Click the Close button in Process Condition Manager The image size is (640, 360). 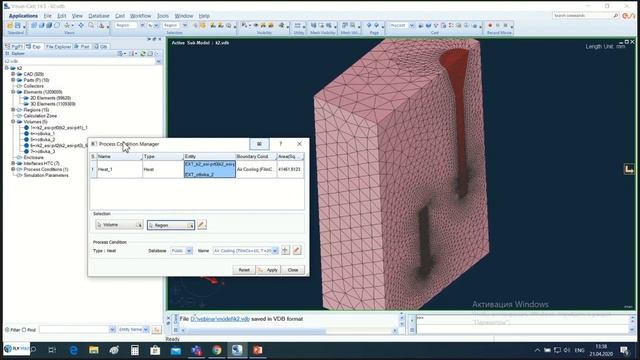(293, 270)
